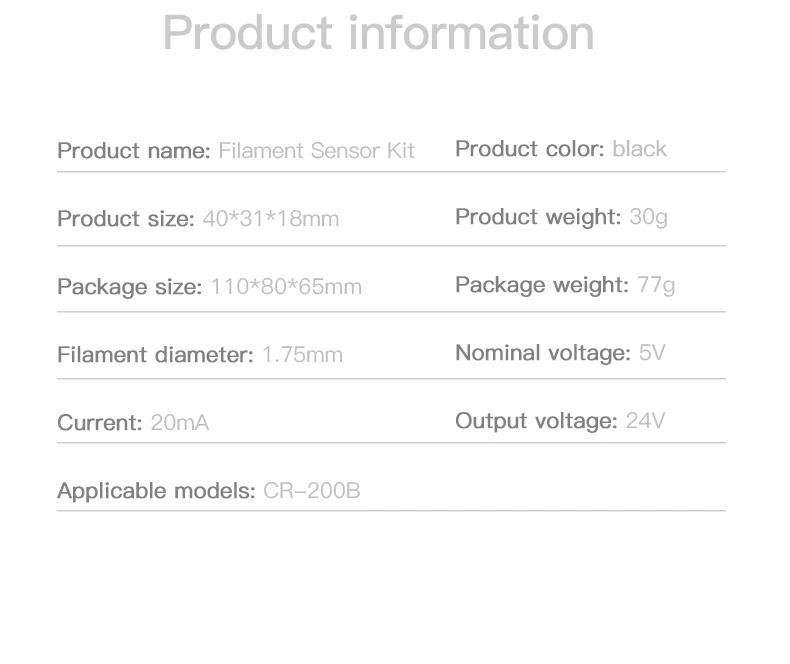Select the CR-200B model value
790x664 pixels.
(x=311, y=491)
